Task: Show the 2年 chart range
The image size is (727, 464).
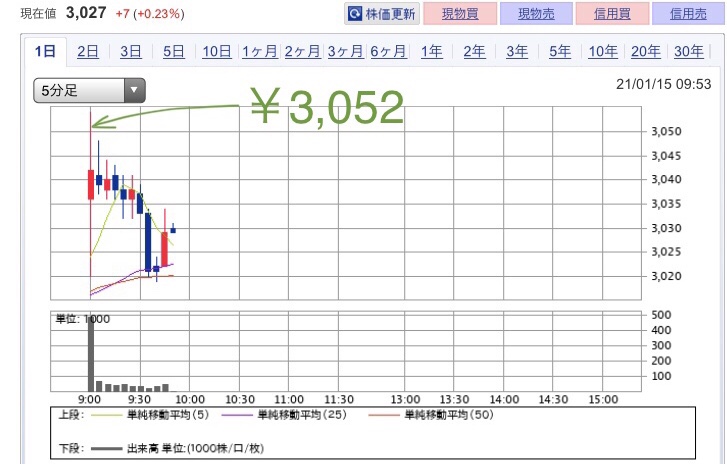Action: [x=474, y=51]
